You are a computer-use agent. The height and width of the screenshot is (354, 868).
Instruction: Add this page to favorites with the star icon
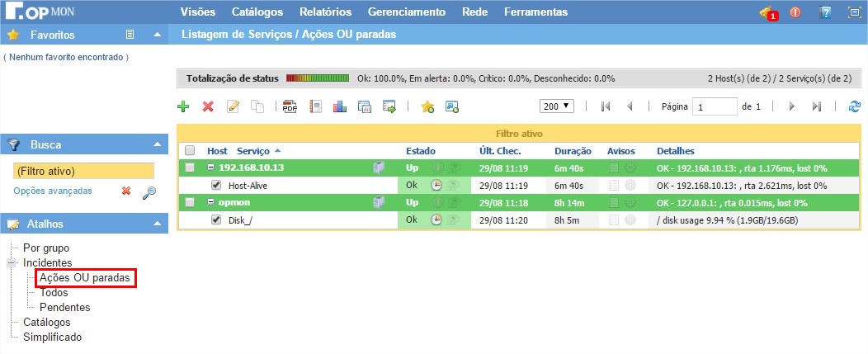(427, 106)
